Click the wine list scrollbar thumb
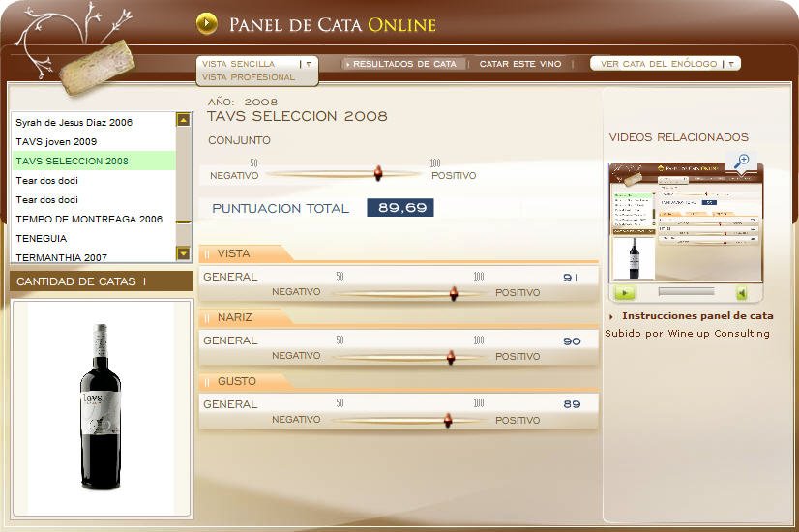The width and height of the screenshot is (799, 532). click(x=183, y=222)
